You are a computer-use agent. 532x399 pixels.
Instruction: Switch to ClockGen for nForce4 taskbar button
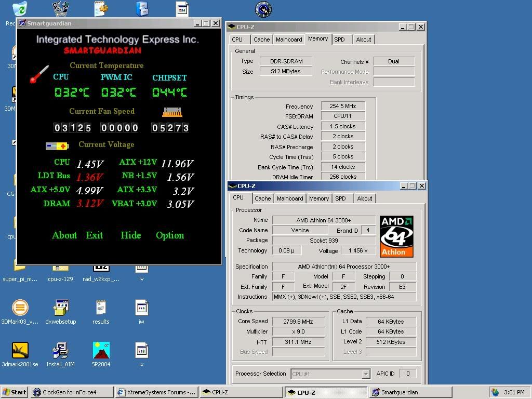click(72, 392)
